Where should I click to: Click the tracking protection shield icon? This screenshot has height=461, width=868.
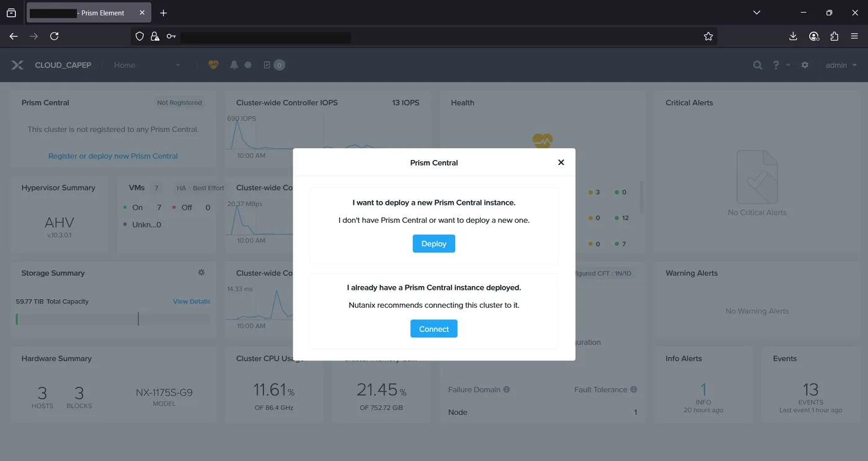(x=139, y=37)
